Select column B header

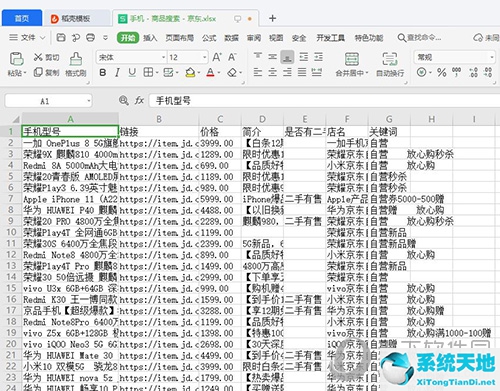pyautogui.click(x=159, y=119)
